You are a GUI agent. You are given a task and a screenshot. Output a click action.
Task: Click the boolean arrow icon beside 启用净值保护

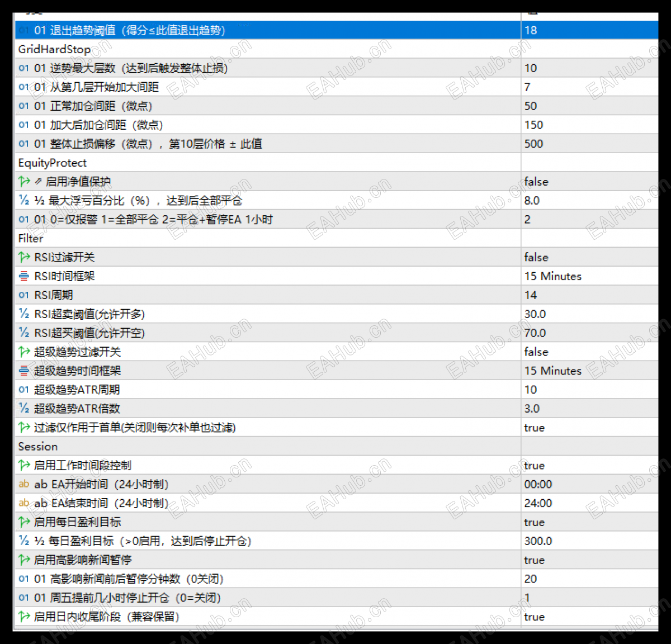[x=23, y=182]
